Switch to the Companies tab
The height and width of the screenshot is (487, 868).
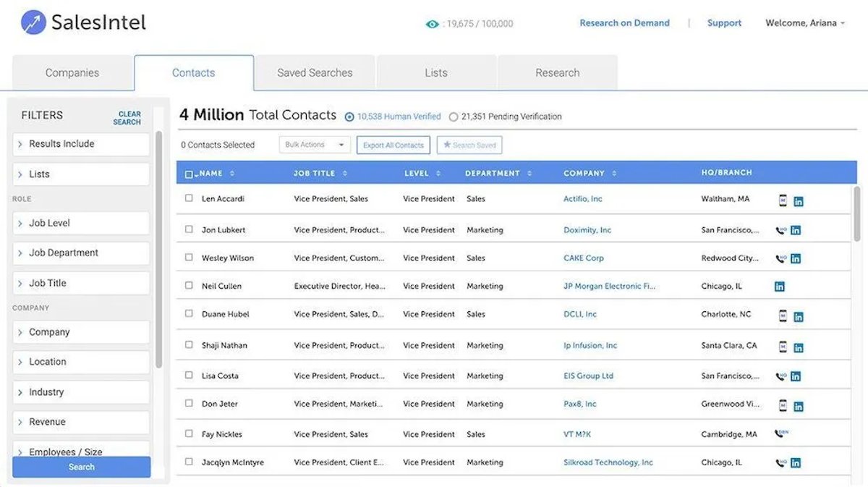pyautogui.click(x=72, y=73)
